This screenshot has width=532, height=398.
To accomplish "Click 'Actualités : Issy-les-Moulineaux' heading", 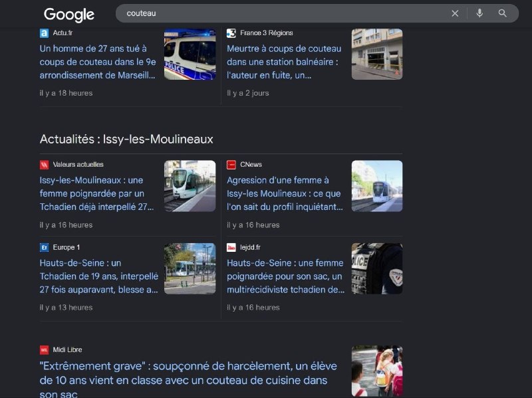I will (126, 140).
